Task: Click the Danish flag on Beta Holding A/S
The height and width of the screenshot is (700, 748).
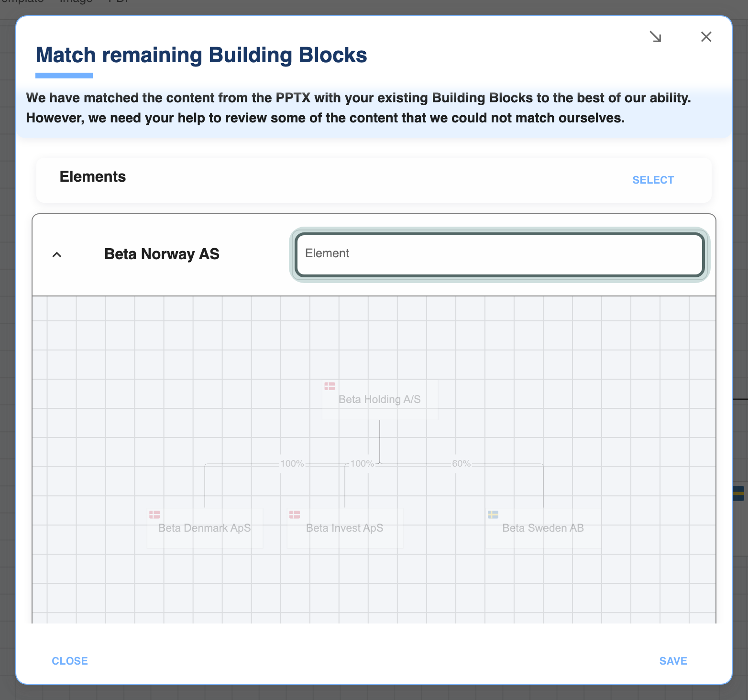Action: (x=330, y=386)
